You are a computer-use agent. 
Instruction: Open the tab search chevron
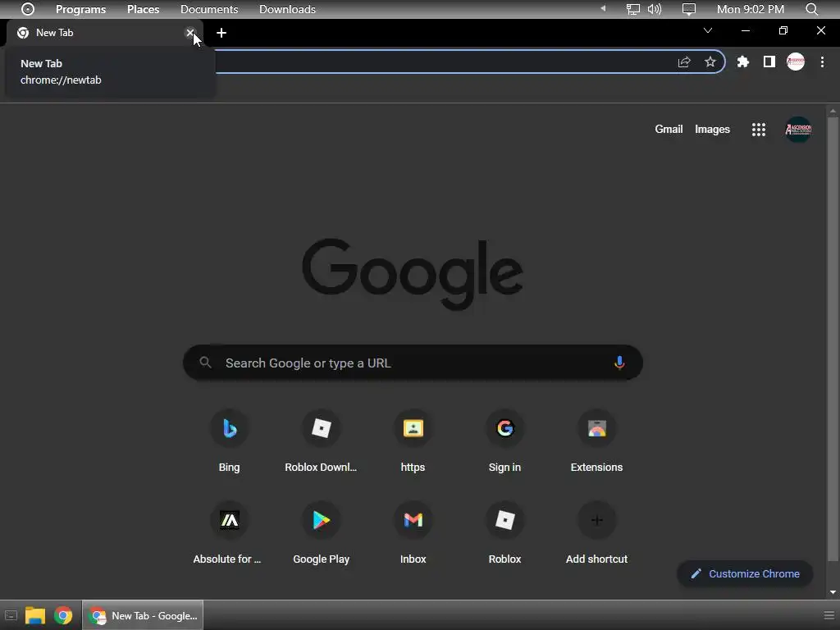[x=708, y=30]
